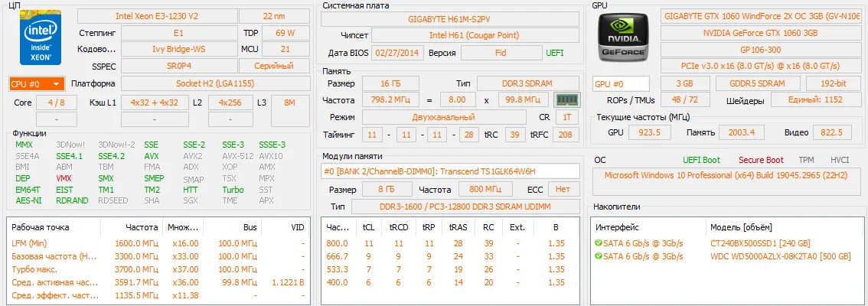Click the SR0P4 SSPEC field
Image resolution: width=868 pixels, height=306 pixels.
(x=179, y=67)
